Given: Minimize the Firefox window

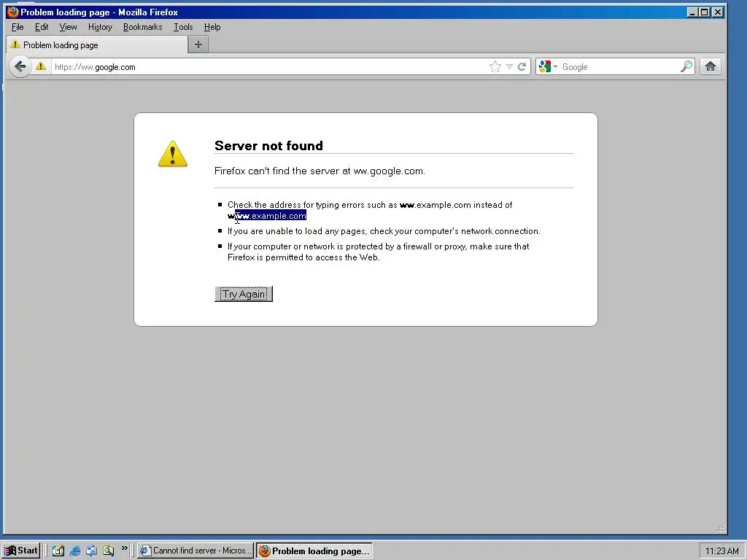Looking at the screenshot, I should 692,12.
